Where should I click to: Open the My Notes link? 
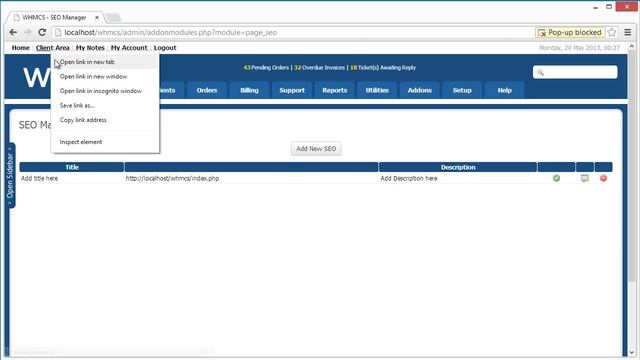(x=90, y=48)
